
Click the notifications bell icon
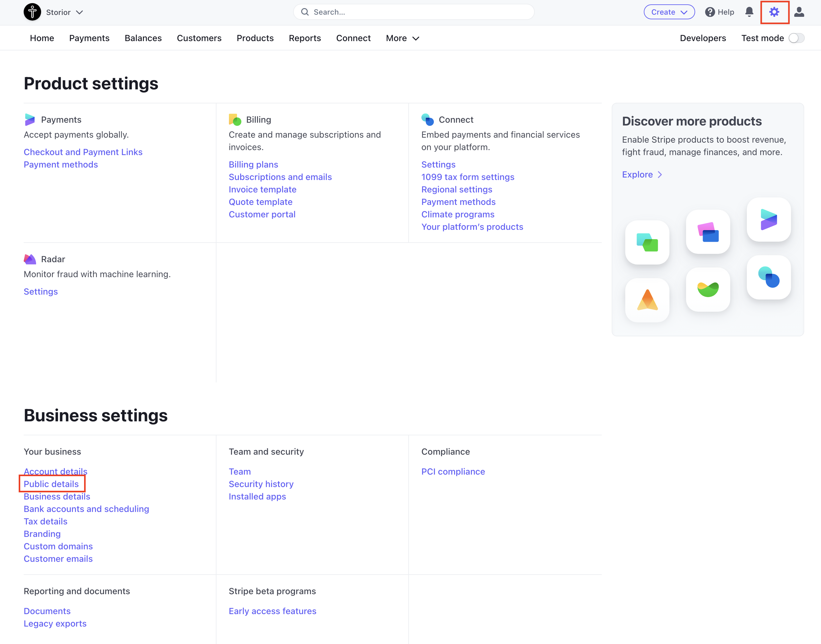point(749,12)
